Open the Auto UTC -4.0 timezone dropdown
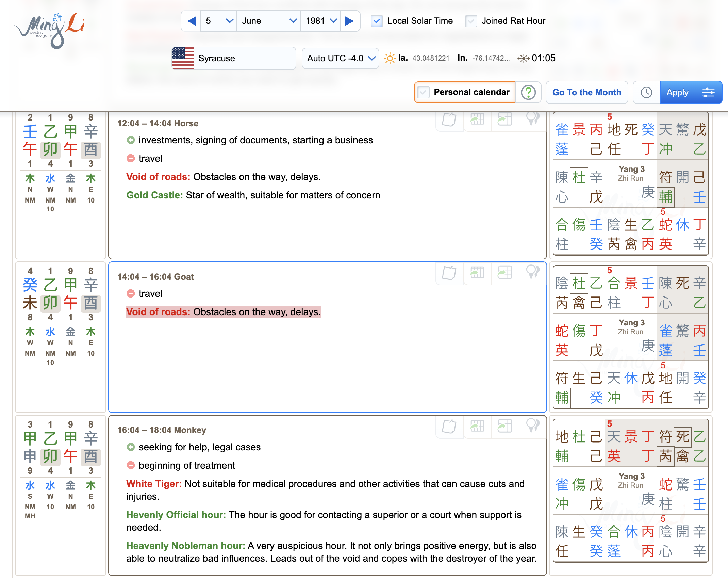Screen dimensions: 728x578 coord(340,58)
